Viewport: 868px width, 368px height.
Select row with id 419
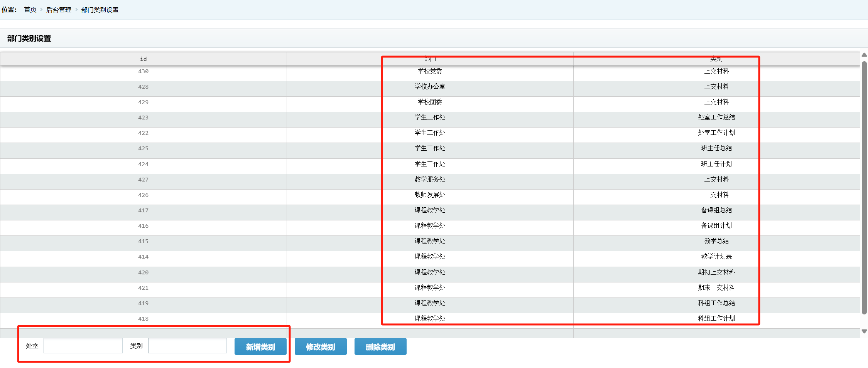click(430, 305)
